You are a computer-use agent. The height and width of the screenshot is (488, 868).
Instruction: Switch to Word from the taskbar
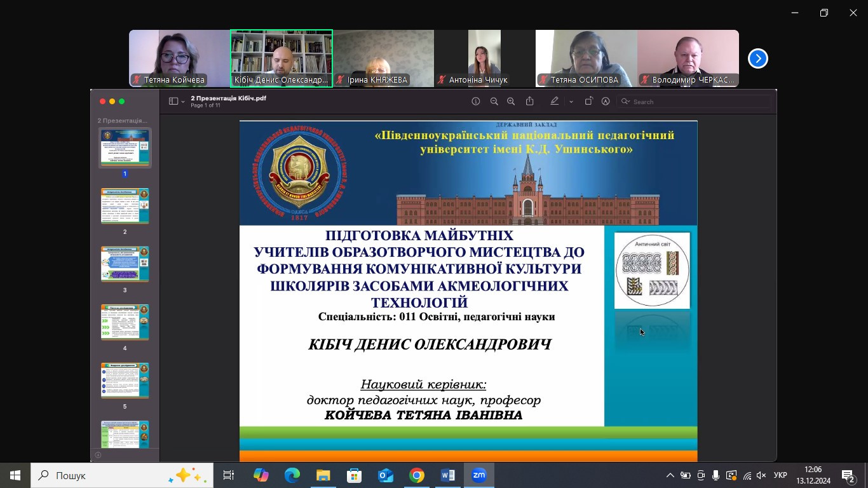pyautogui.click(x=447, y=475)
